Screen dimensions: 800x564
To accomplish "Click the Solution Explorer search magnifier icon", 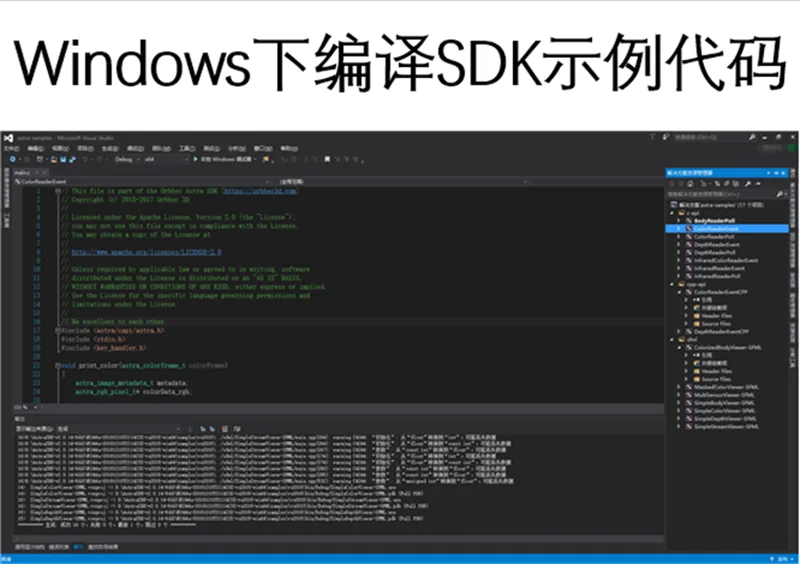I will pos(780,194).
